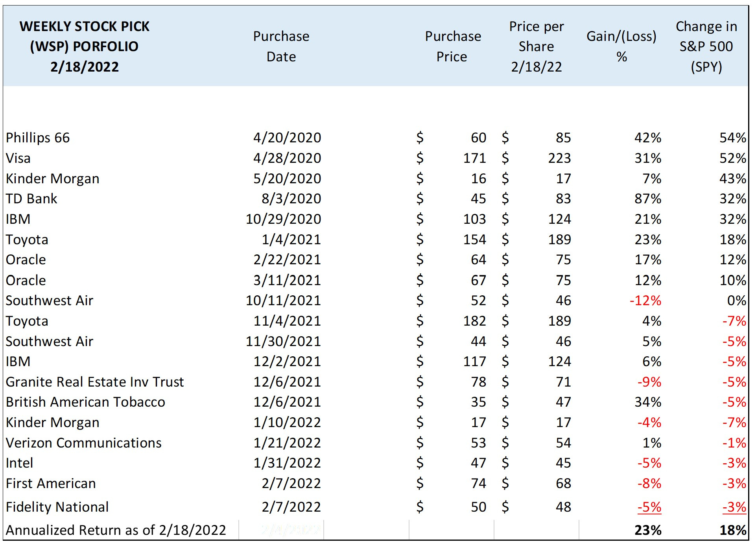756x549 pixels.
Task: Click the 117 purchase price cell
Action: click(475, 361)
